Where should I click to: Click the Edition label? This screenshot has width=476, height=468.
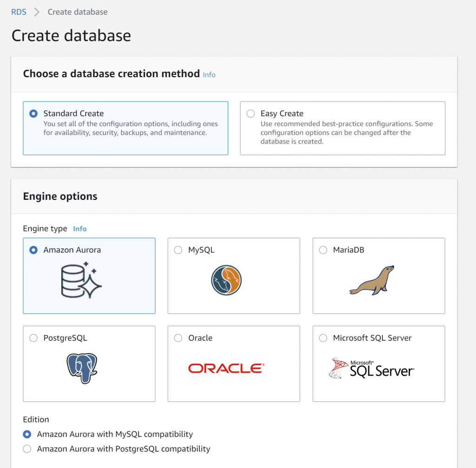tap(36, 420)
